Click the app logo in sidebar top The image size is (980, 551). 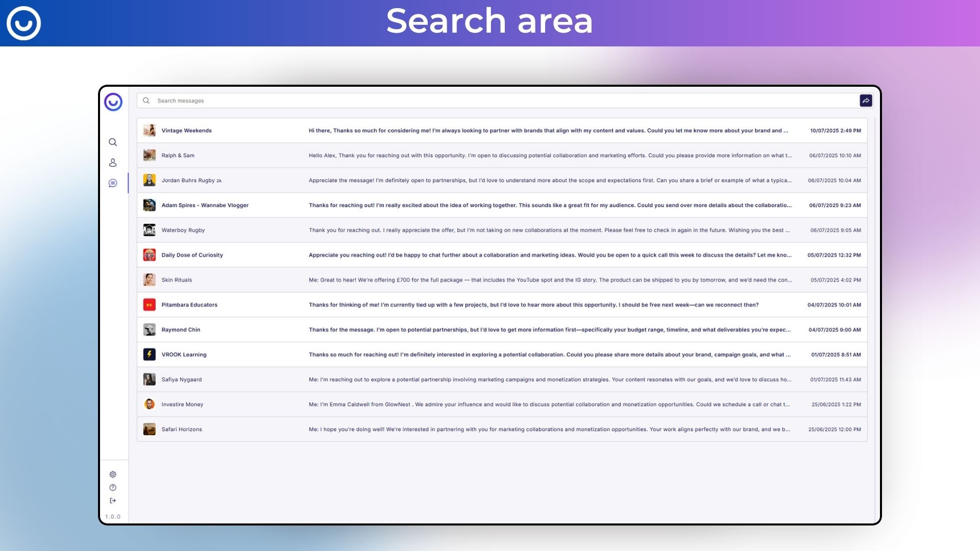click(113, 102)
